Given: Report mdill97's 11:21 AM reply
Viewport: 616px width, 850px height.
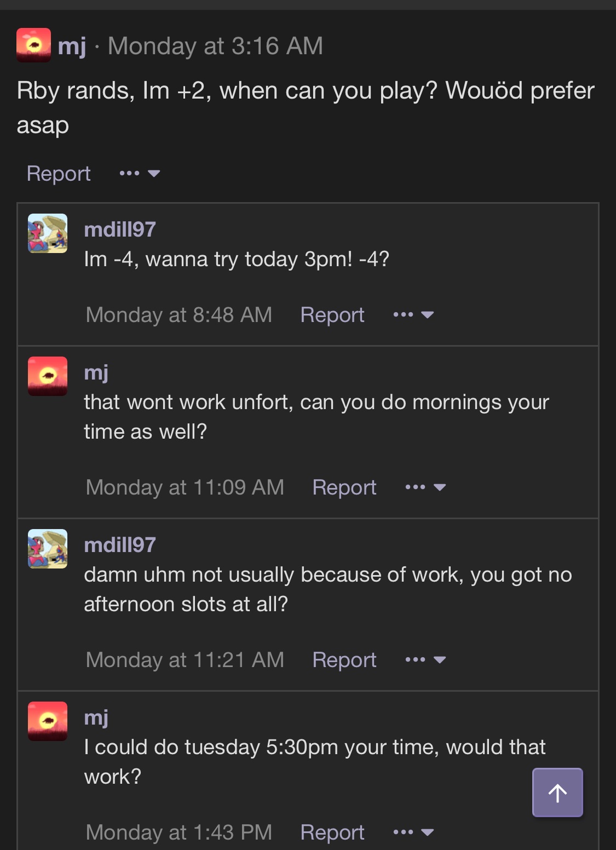Looking at the screenshot, I should click(x=344, y=660).
